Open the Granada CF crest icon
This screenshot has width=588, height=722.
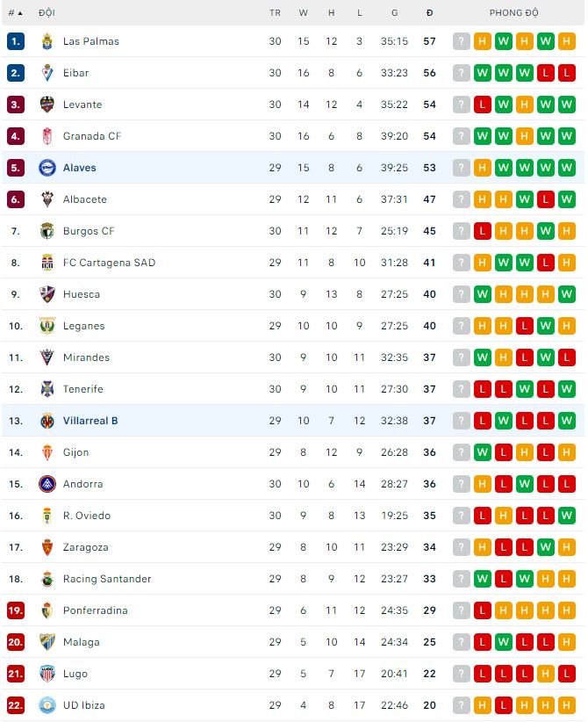click(48, 136)
